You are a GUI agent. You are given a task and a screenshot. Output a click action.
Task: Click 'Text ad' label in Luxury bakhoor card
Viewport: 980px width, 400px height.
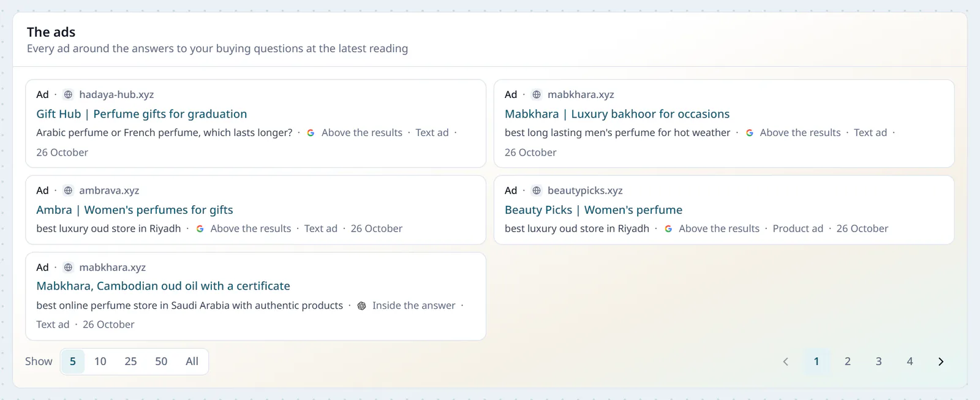point(870,133)
